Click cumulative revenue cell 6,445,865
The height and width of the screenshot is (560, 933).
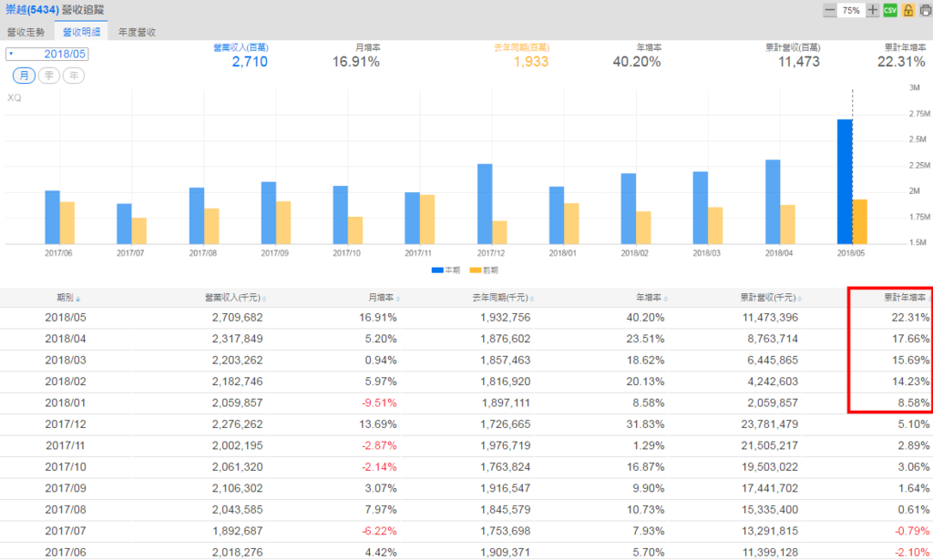pos(773,361)
